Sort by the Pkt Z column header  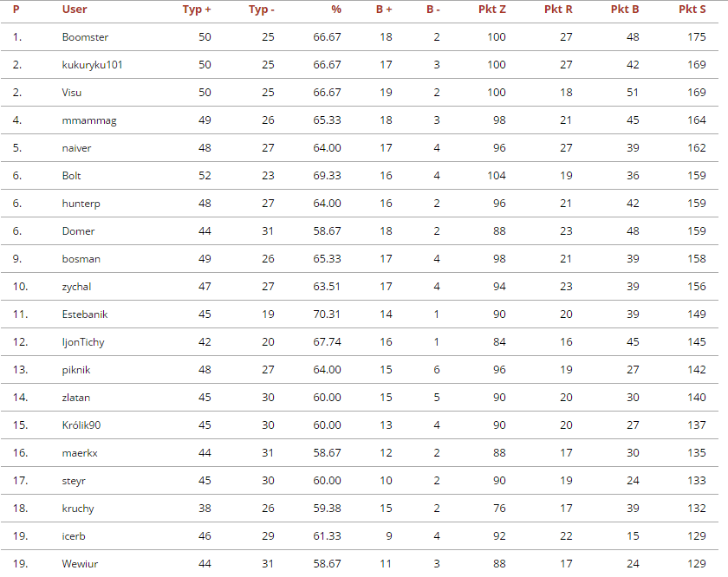(492, 10)
